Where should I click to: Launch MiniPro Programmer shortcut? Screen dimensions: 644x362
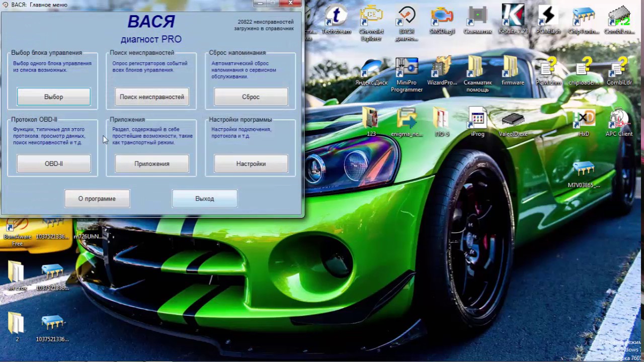[407, 75]
